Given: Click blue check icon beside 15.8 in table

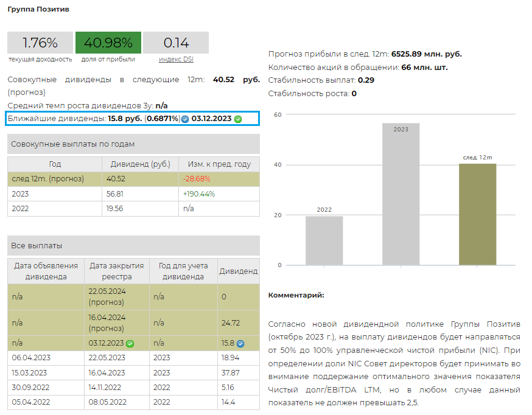Looking at the screenshot, I should pyautogui.click(x=240, y=343).
